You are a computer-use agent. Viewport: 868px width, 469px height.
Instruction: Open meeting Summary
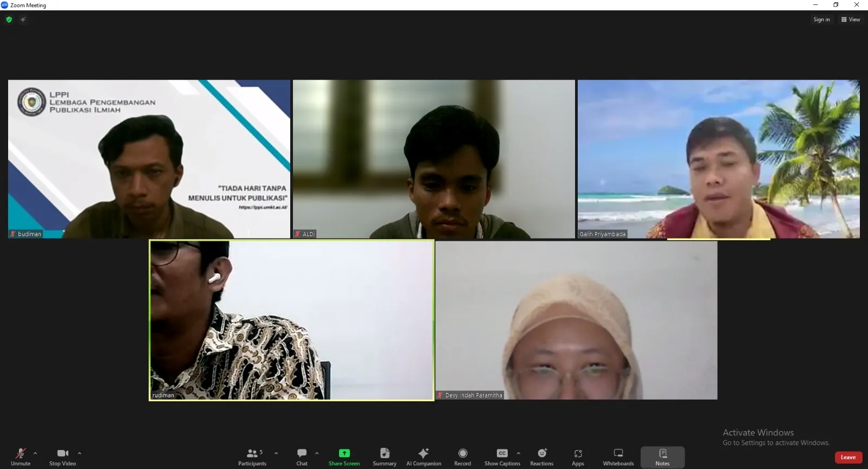385,457
